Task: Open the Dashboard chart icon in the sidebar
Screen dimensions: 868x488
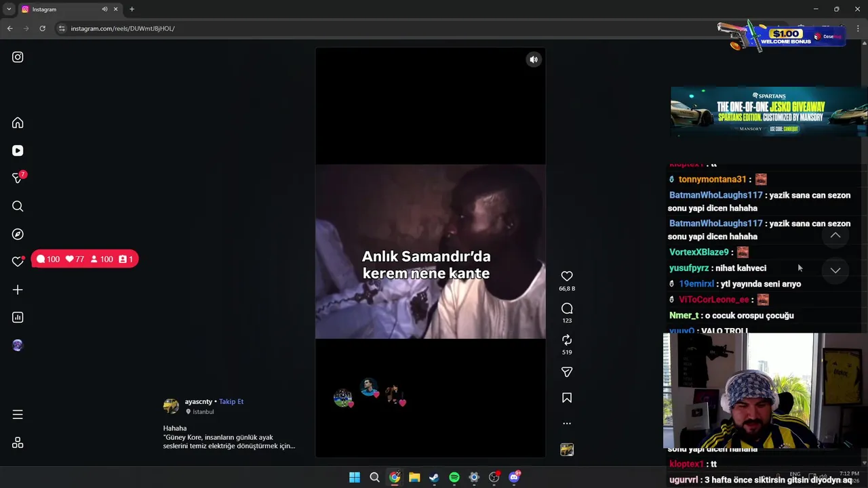Action: pyautogui.click(x=18, y=317)
